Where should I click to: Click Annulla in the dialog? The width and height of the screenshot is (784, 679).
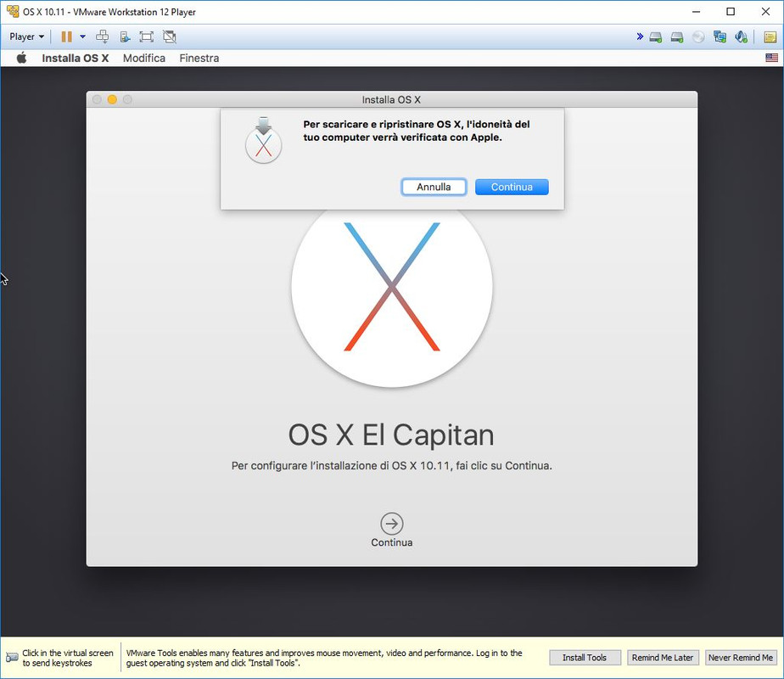coord(434,187)
